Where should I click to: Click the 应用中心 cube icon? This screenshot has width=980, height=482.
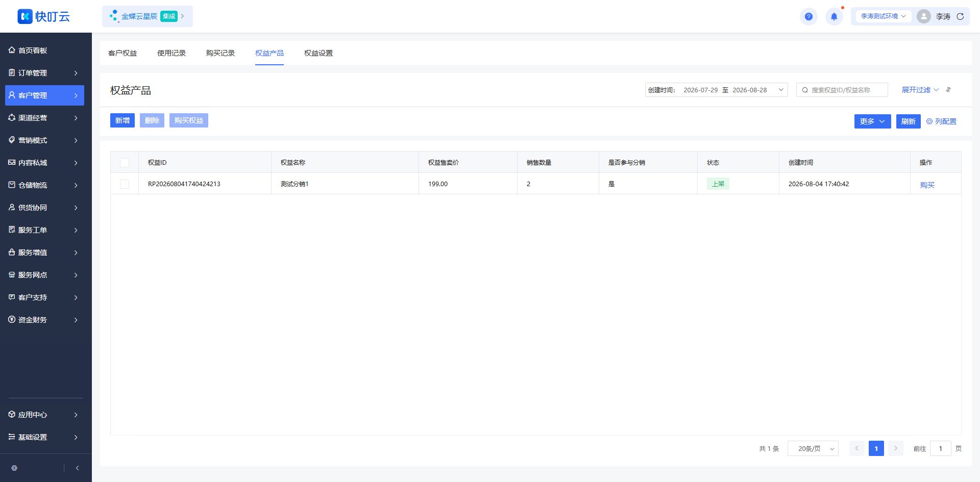pos(12,414)
